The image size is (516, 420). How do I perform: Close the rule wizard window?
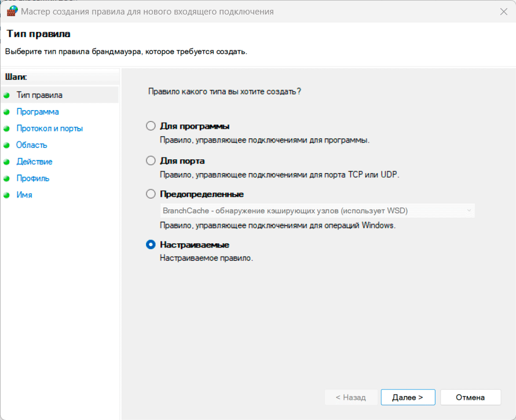tap(502, 11)
